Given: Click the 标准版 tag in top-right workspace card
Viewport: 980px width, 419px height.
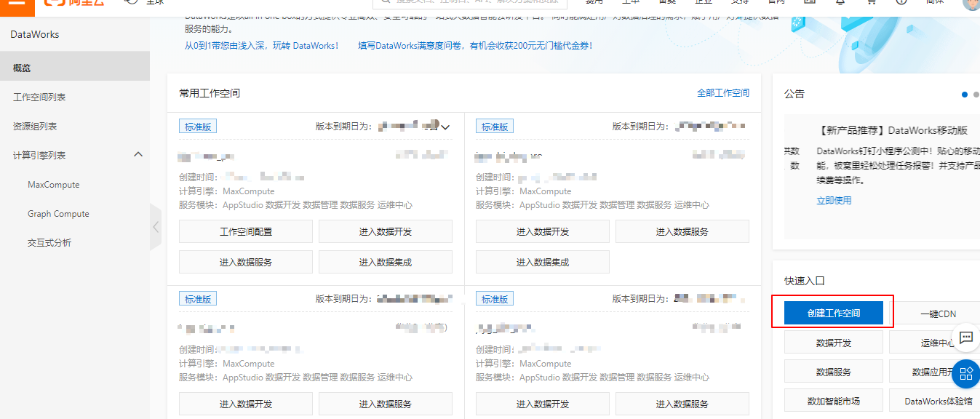Looking at the screenshot, I should [495, 127].
